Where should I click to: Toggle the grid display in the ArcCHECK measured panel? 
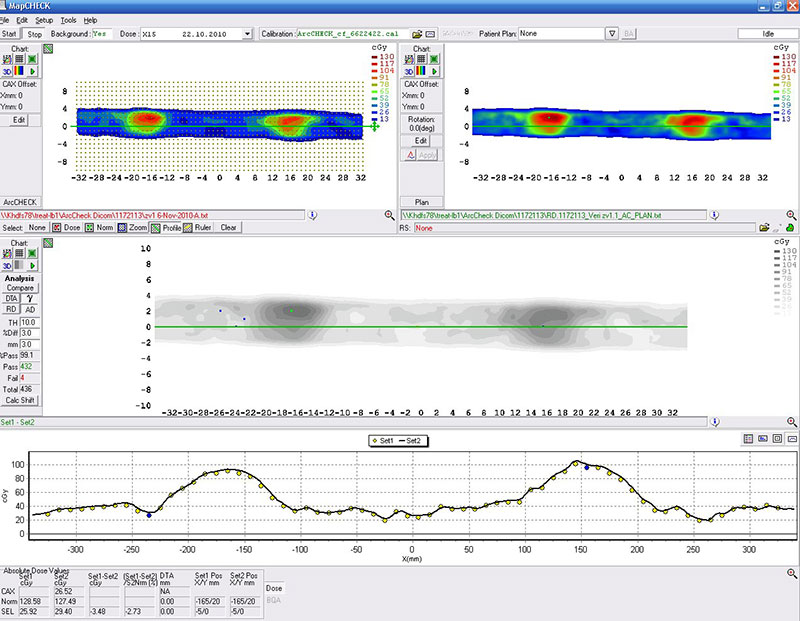click(19, 59)
